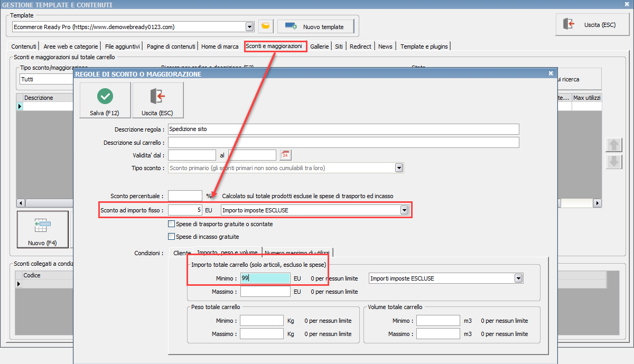Screen dimensions: 634x364
Task: Click the move up arrow button
Action: (x=614, y=145)
